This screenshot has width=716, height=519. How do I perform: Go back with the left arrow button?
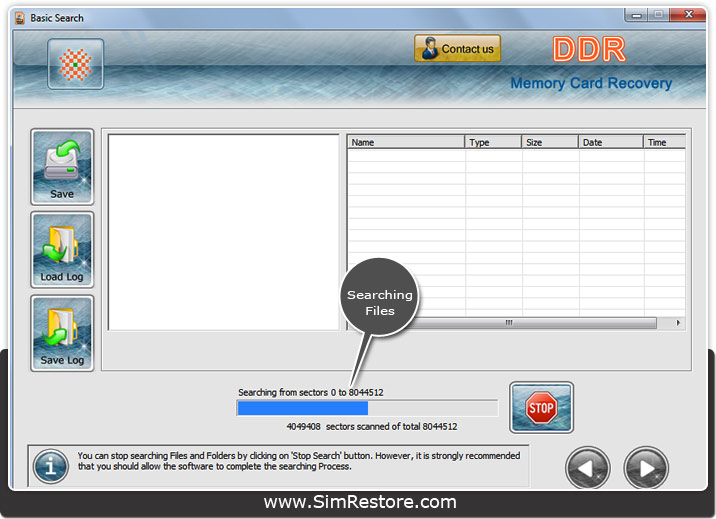tap(588, 468)
